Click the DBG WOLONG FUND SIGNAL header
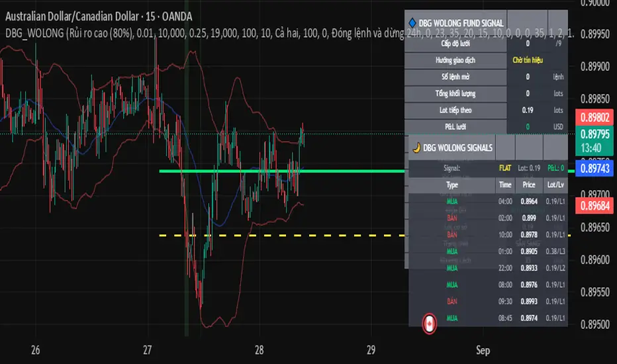Viewport: 617px width, 364px height. point(461,23)
